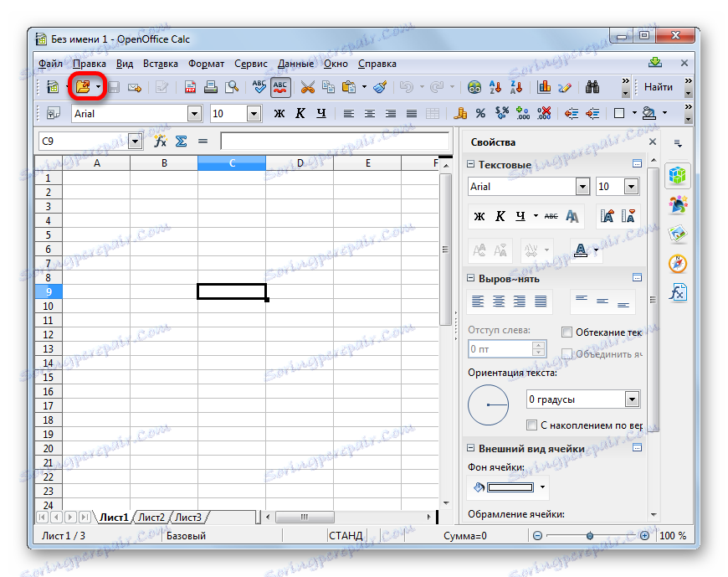Apply Currency number format icon
This screenshot has width=728, height=577.
click(459, 113)
